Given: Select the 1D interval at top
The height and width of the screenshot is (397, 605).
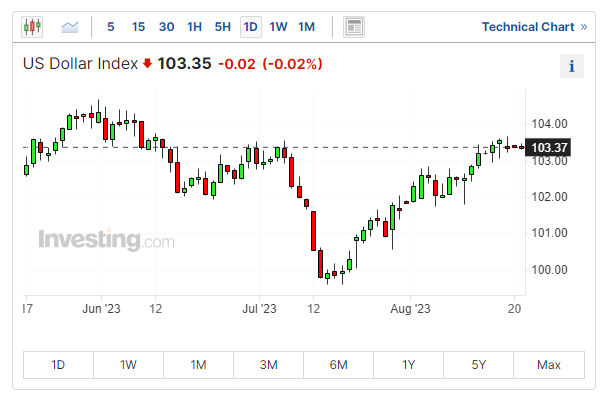Looking at the screenshot, I should click(251, 27).
